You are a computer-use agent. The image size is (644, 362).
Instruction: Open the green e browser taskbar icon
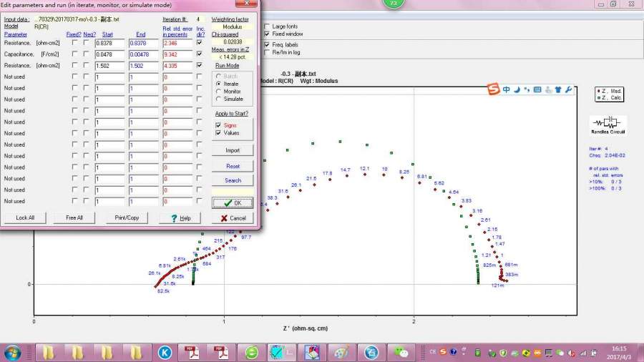251,353
